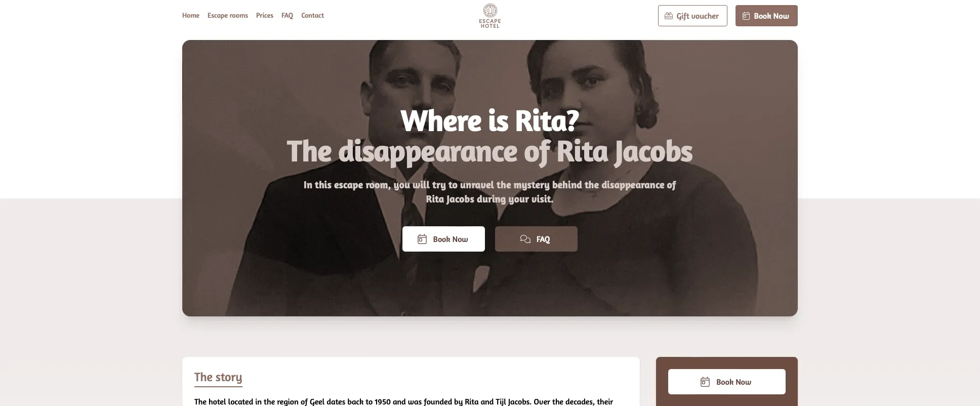Image resolution: width=980 pixels, height=406 pixels.
Task: Click the Where is Rita? headline
Action: pyautogui.click(x=489, y=120)
